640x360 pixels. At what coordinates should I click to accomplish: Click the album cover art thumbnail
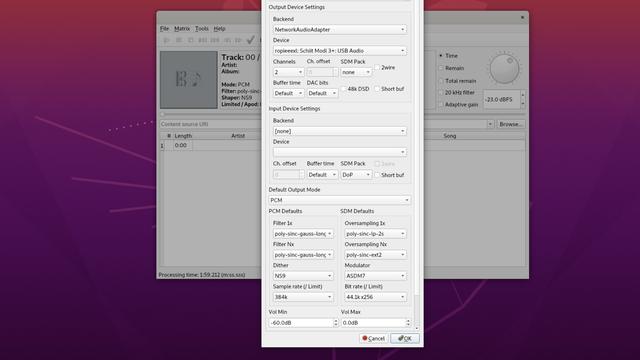189,80
